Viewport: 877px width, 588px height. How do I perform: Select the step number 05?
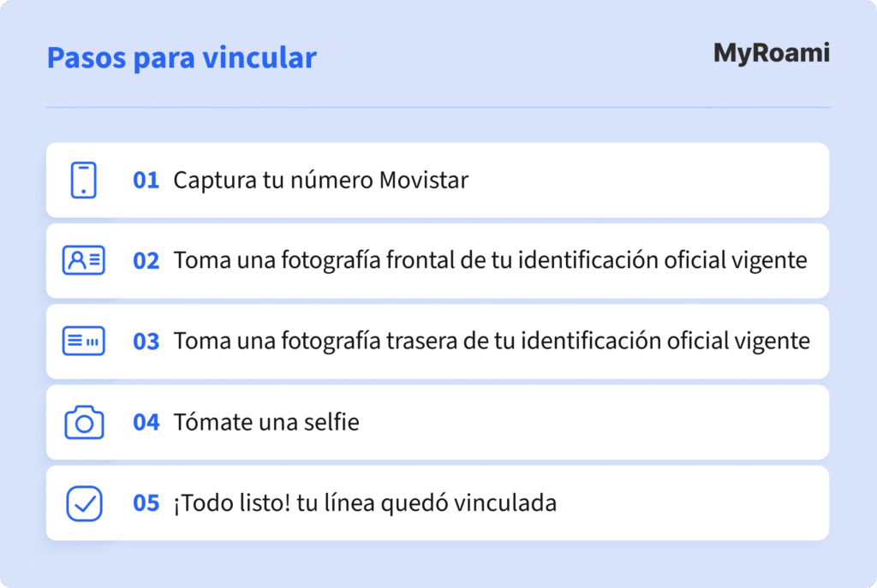[x=146, y=503]
